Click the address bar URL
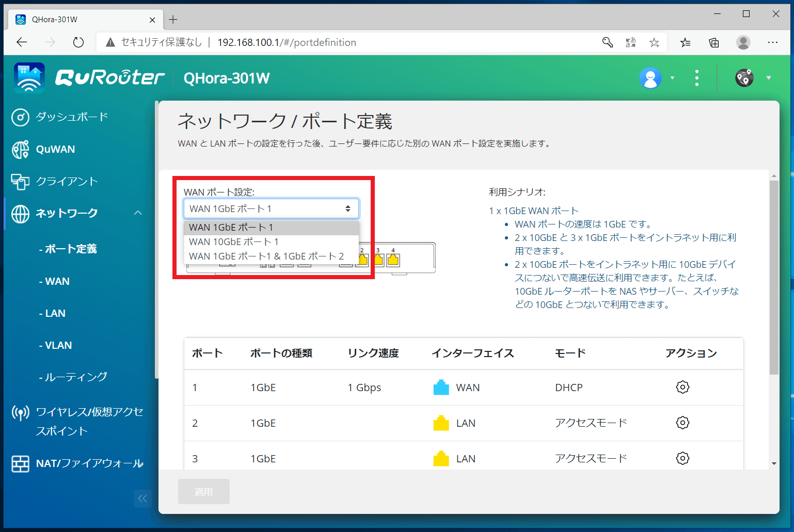This screenshot has height=532, width=794. 287,42
